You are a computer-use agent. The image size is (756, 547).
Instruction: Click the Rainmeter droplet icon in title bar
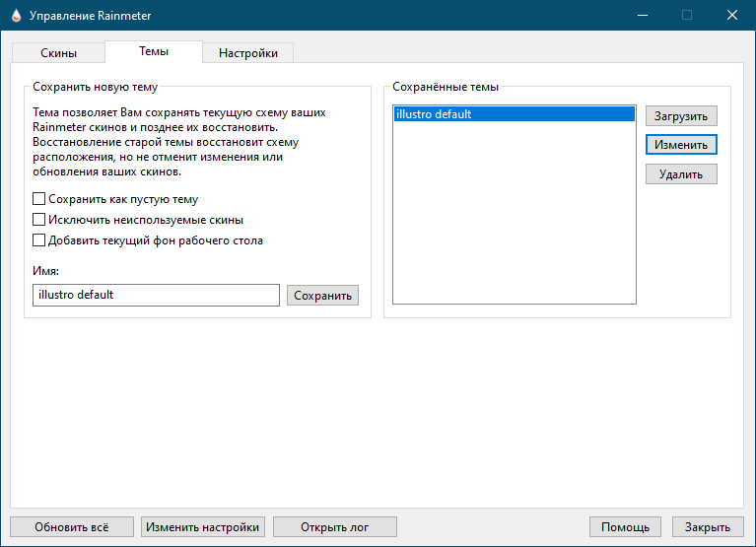point(16,16)
